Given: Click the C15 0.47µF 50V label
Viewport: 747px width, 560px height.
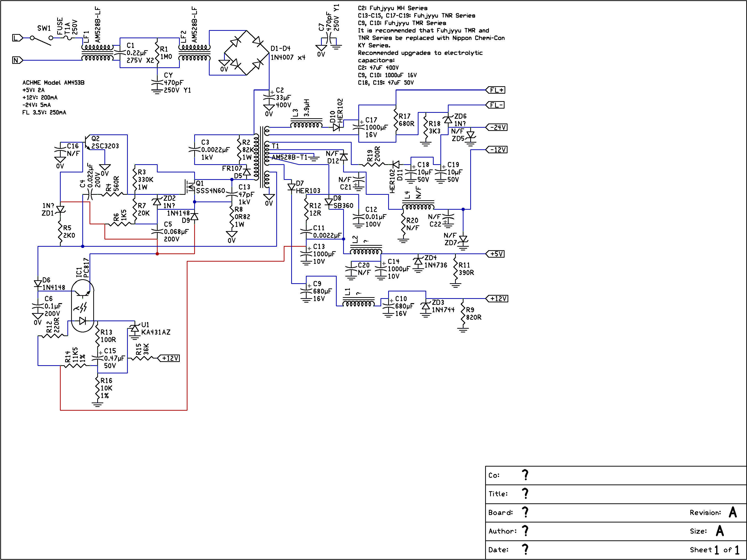Looking at the screenshot, I should [x=114, y=358].
